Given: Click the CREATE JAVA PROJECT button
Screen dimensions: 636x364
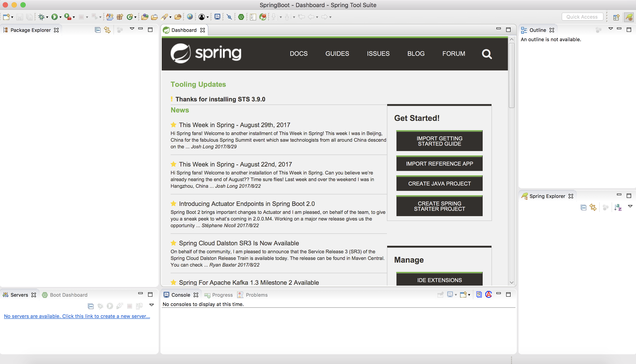Looking at the screenshot, I should 439,183.
